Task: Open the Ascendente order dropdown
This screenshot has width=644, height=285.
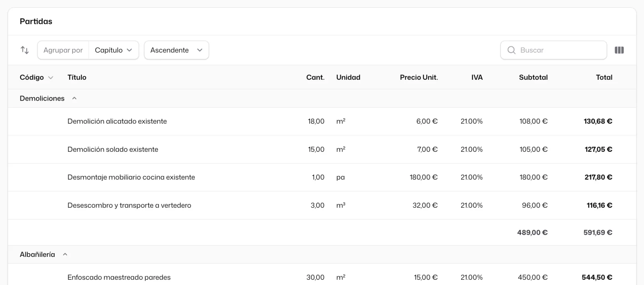Action: click(x=176, y=50)
